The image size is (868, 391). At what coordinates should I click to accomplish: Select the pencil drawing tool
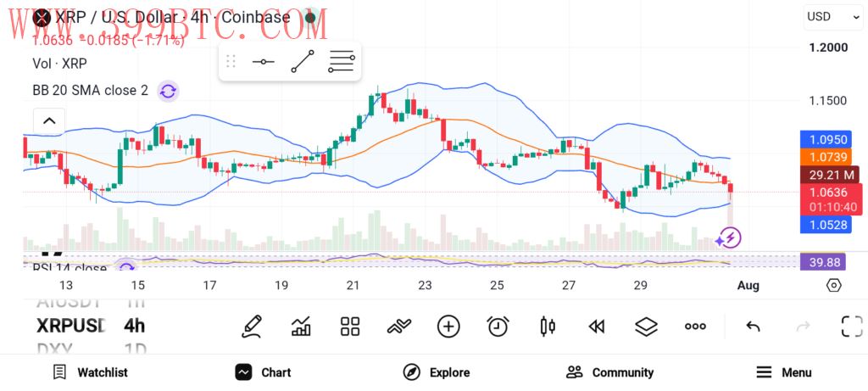(x=252, y=327)
